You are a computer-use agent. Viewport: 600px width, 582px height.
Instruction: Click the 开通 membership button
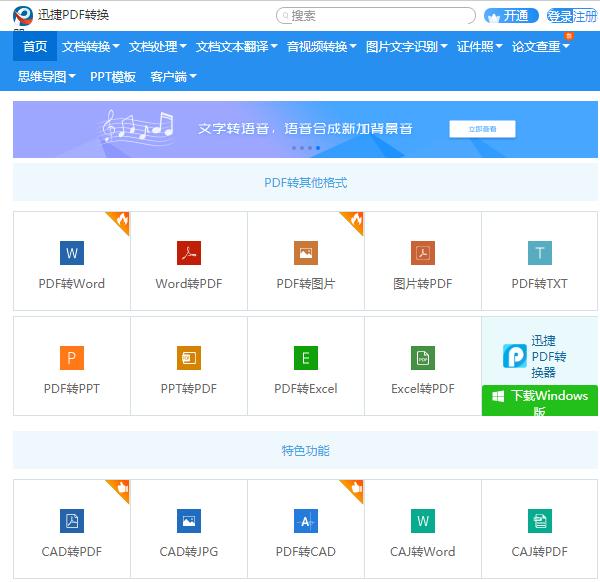[511, 16]
